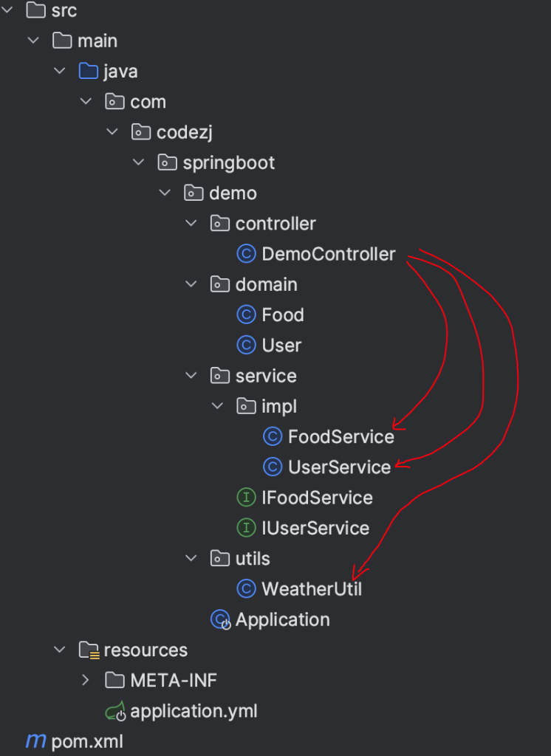Select the User class file

pos(281,346)
